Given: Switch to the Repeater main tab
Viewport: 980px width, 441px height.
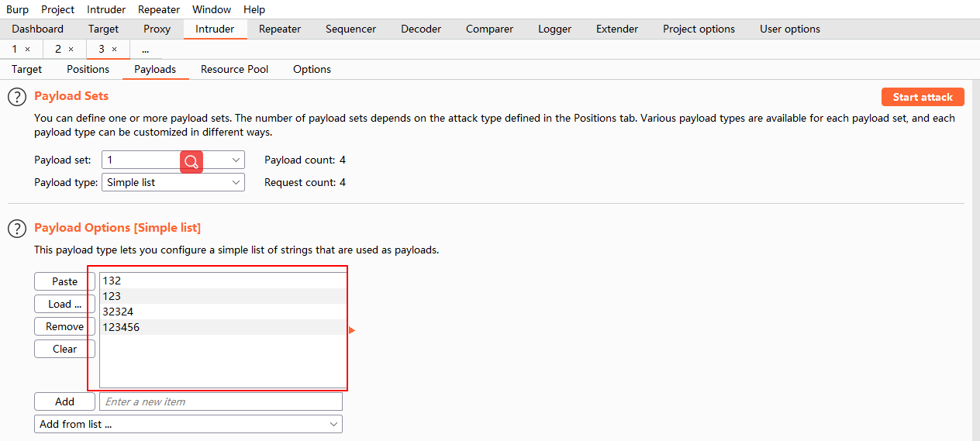Looking at the screenshot, I should point(280,29).
